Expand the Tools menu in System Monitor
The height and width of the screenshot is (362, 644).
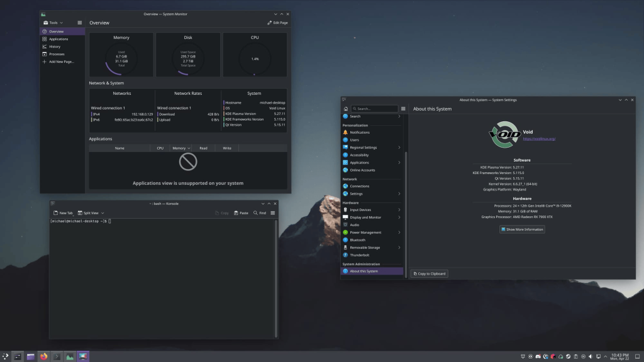[x=53, y=22]
